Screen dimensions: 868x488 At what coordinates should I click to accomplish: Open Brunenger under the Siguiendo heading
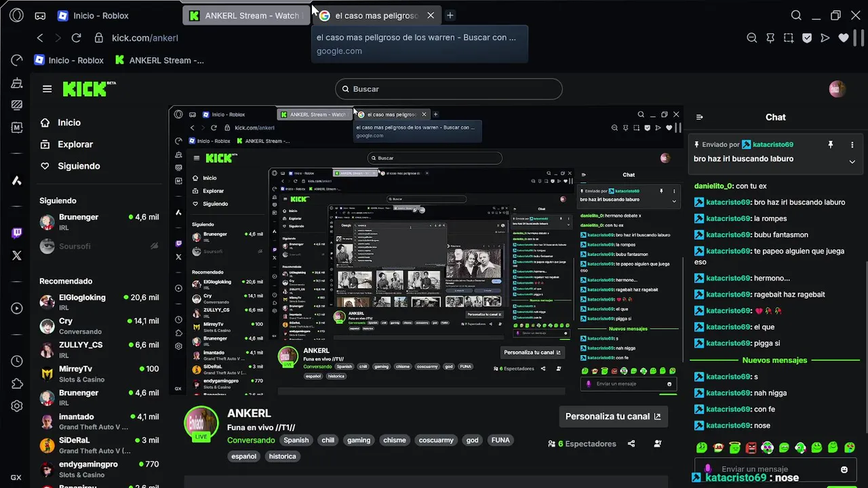[99, 222]
